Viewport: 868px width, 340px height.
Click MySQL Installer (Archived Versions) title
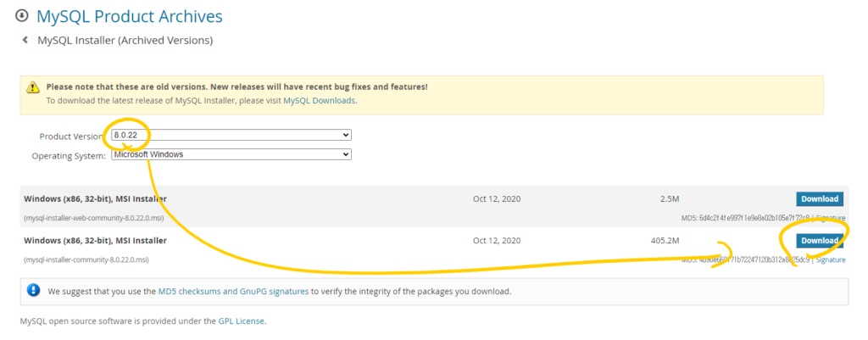pyautogui.click(x=125, y=41)
